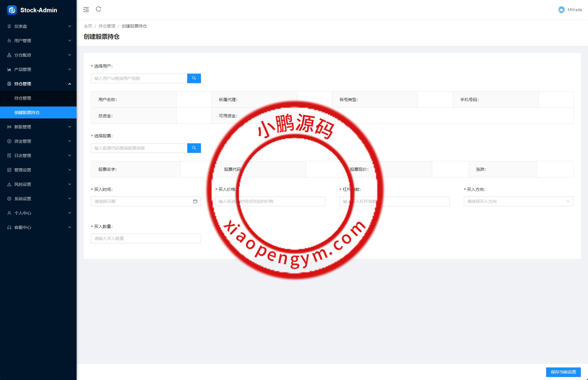Expand the 资金管理 sidebar menu
588x380 pixels.
38,141
